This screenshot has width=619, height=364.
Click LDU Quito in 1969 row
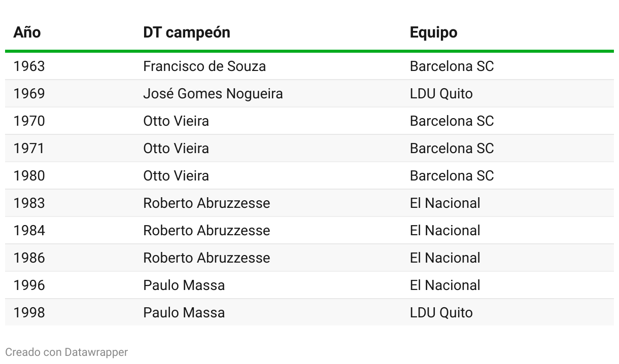point(441,94)
